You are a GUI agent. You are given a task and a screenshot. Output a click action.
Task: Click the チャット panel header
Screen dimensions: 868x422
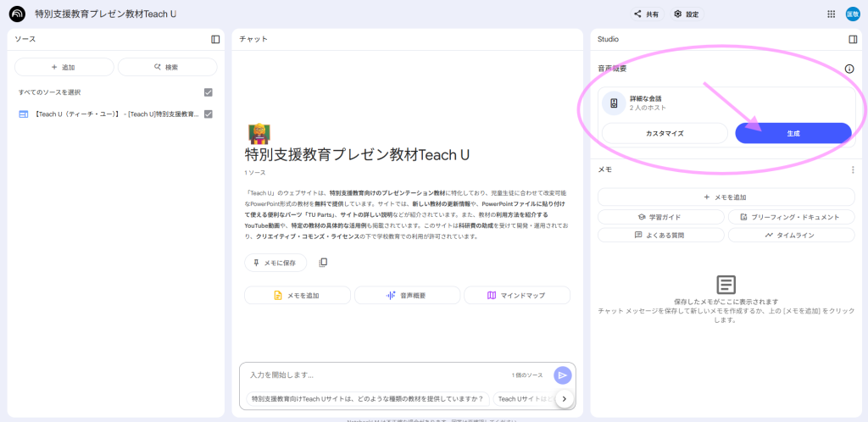253,39
